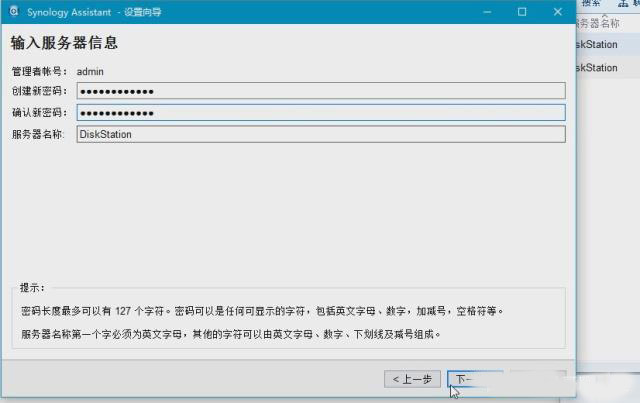Focus the confirm new password field
The width and height of the screenshot is (640, 403).
coord(321,113)
